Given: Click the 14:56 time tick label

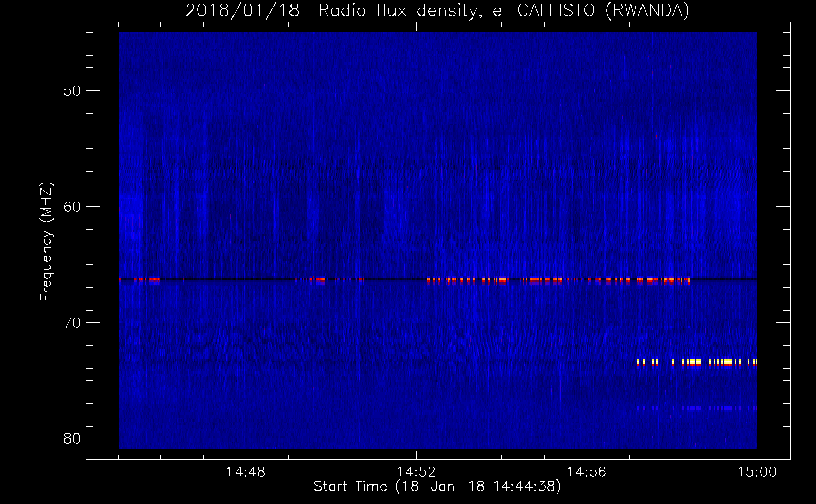Looking at the screenshot, I should (587, 472).
